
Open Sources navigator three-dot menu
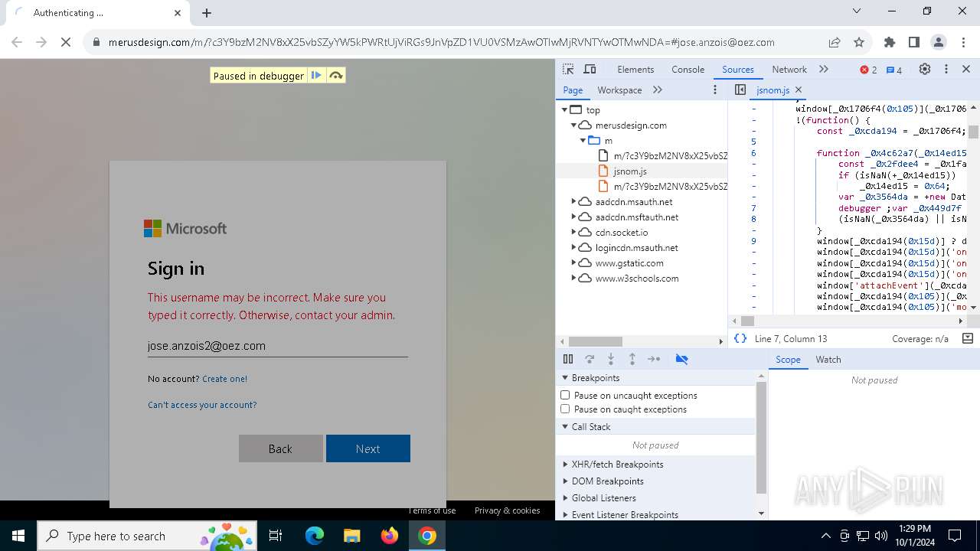pos(715,90)
